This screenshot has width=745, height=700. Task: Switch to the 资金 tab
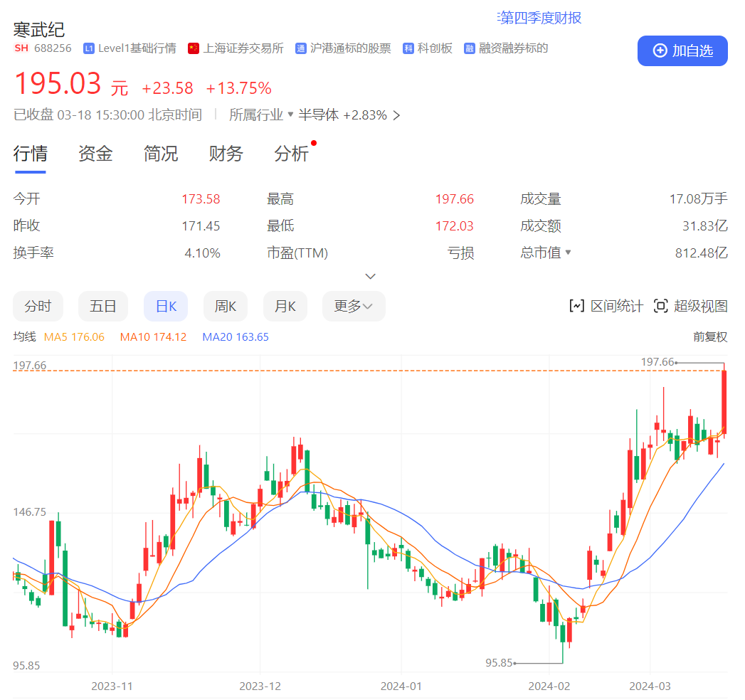pos(95,154)
